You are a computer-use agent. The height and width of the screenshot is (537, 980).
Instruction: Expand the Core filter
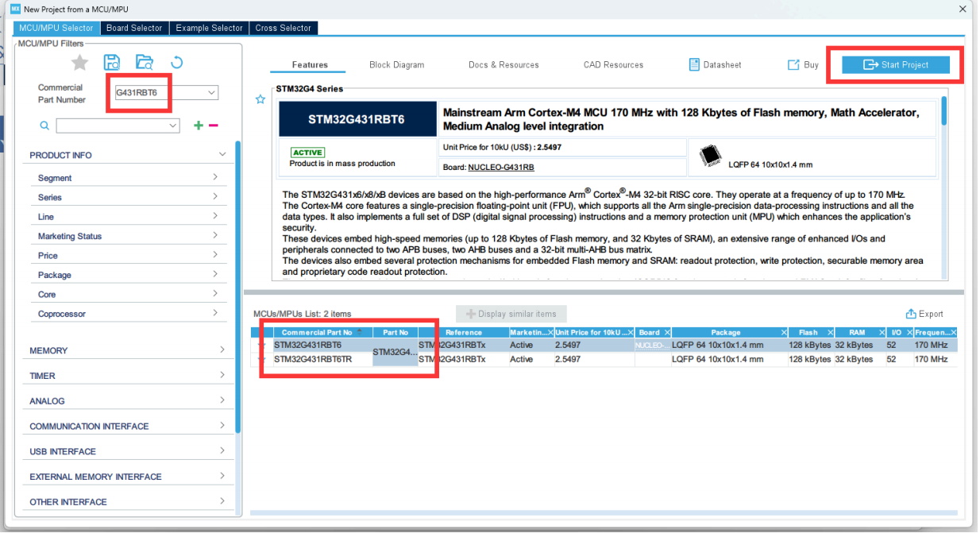(215, 294)
